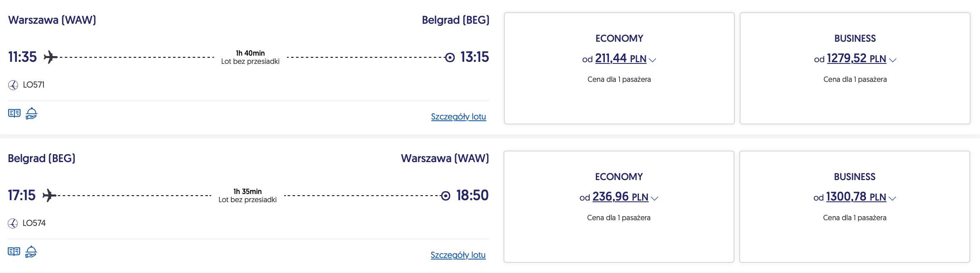This screenshot has width=980, height=273.
Task: Open Szczegóły lotu for the Warszawa–Belgrad flight
Action: click(x=458, y=117)
